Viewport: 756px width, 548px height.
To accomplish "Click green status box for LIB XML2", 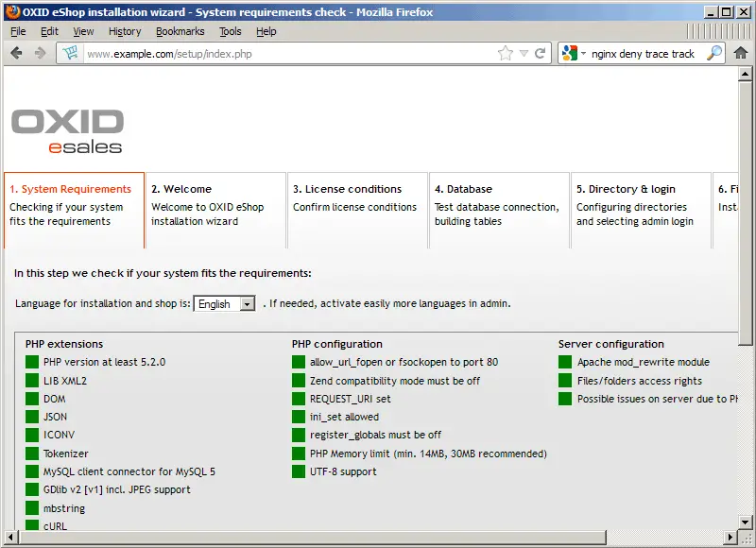I will point(32,381).
